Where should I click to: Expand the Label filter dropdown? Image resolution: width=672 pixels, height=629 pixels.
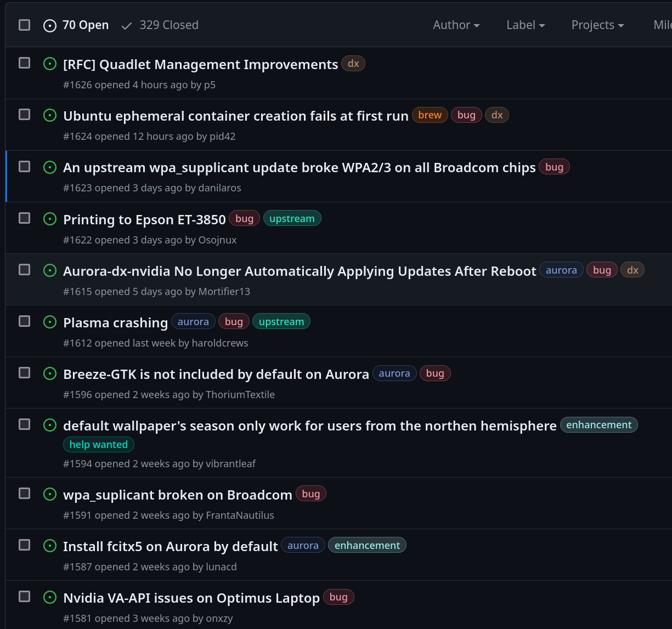tap(525, 25)
